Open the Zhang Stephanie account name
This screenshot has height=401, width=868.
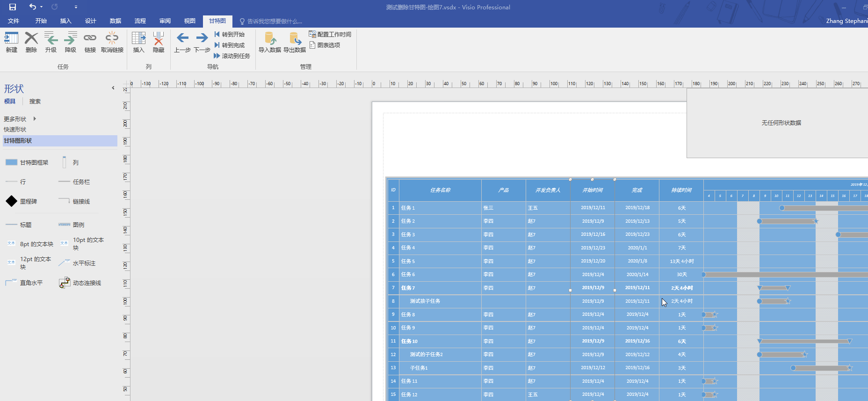click(x=846, y=21)
